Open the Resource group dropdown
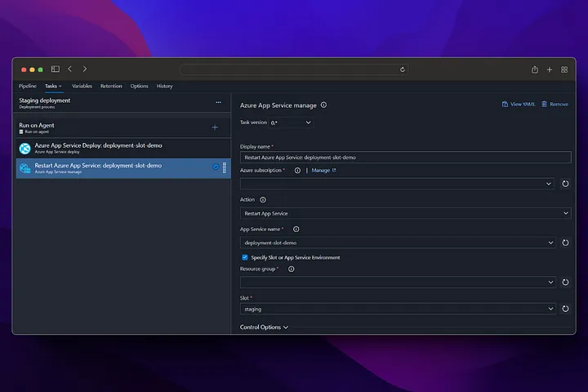Screen dimensions: 588x392 pyautogui.click(x=398, y=282)
